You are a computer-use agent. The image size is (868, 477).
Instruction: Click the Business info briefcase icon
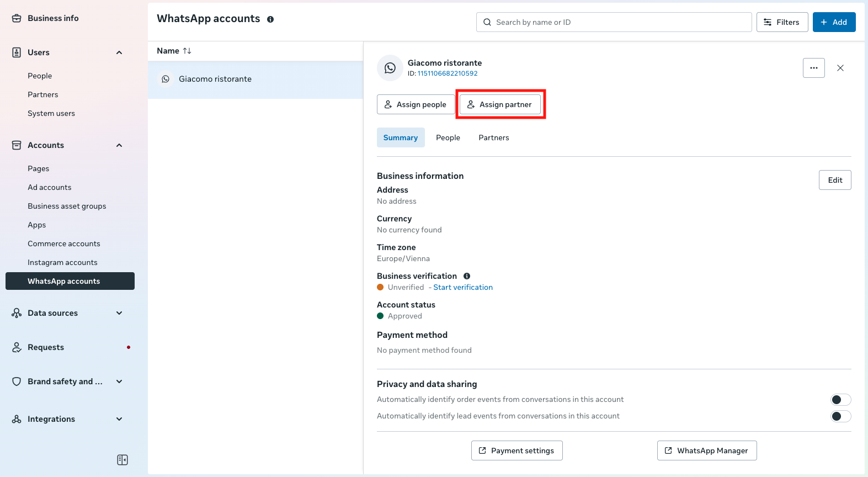pos(17,18)
